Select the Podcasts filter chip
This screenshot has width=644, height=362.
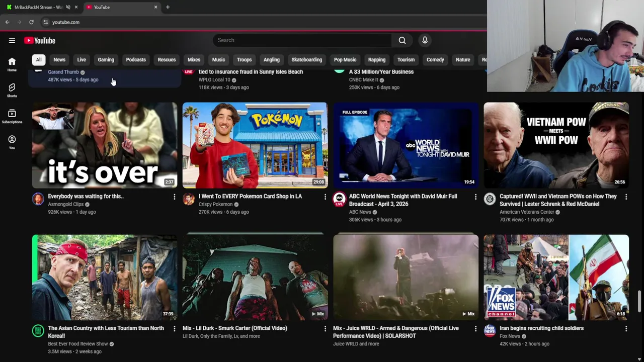136,60
